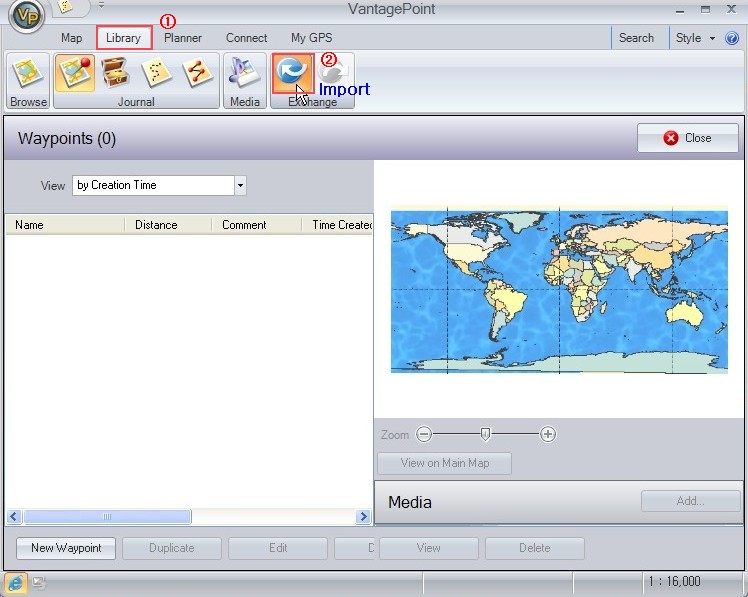
Task: Switch to the Planner tab
Action: (183, 38)
